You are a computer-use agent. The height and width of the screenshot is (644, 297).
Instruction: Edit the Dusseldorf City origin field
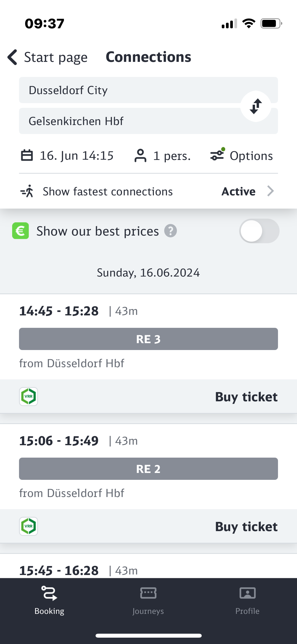tap(127, 90)
